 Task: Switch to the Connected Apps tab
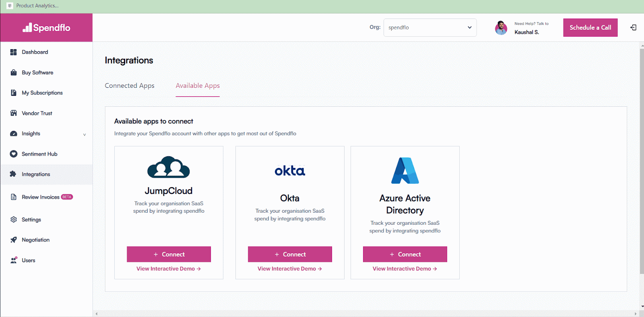(130, 85)
